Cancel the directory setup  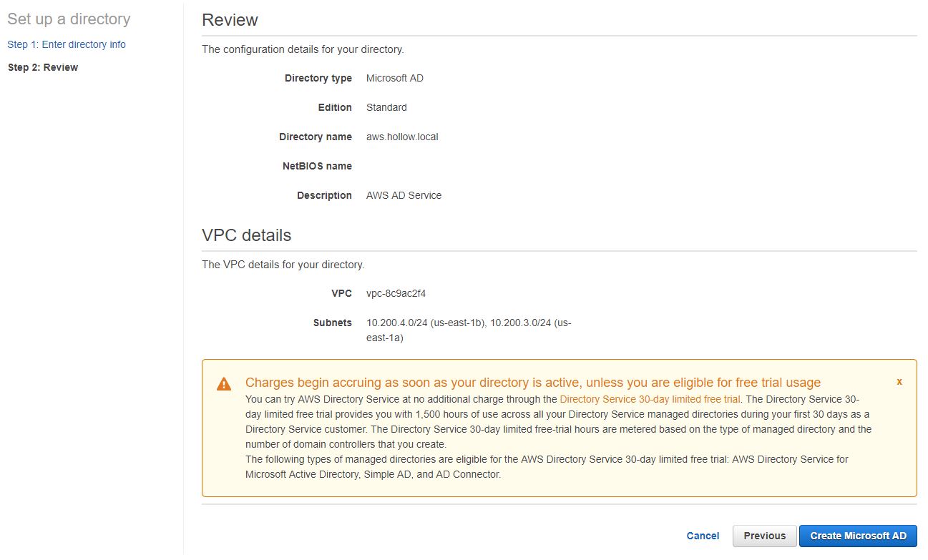point(703,536)
